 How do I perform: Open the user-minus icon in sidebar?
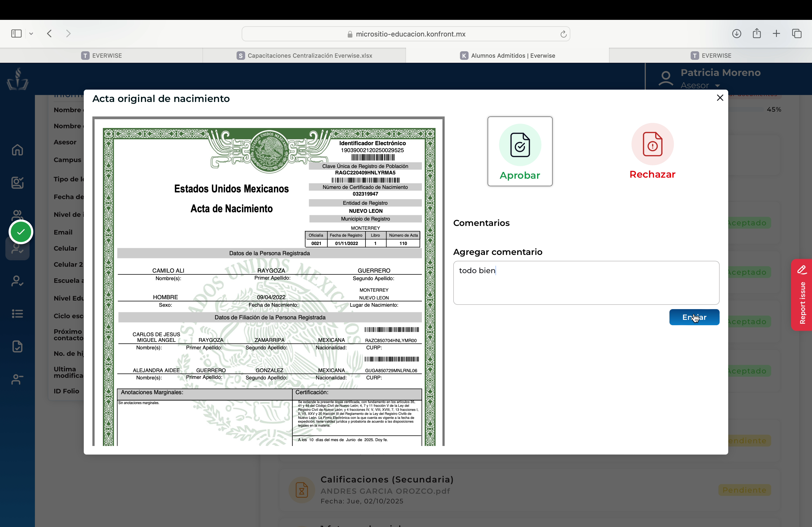tap(17, 379)
